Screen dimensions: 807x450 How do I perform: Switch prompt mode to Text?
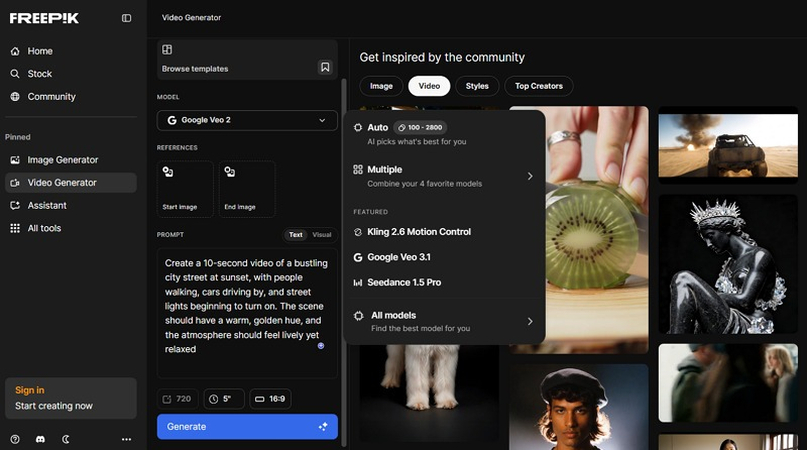pos(296,235)
